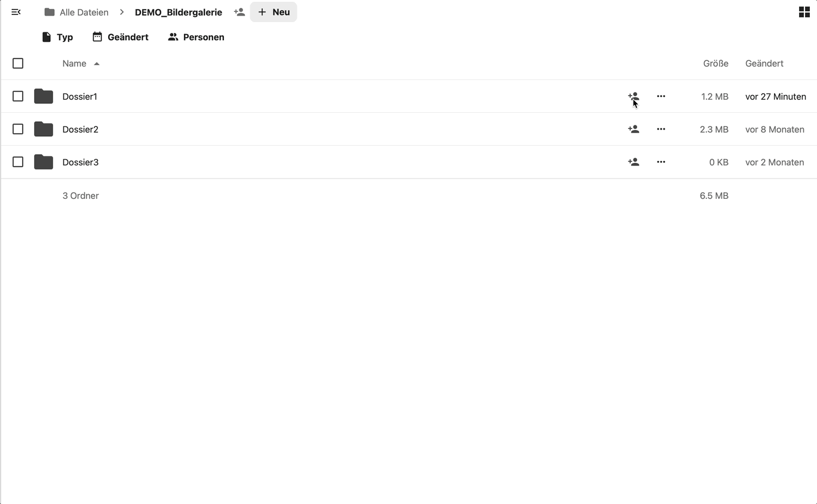Click share icon beside DEMO_Bildergalerie breadcrumb
The height and width of the screenshot is (504, 817).
tap(239, 12)
